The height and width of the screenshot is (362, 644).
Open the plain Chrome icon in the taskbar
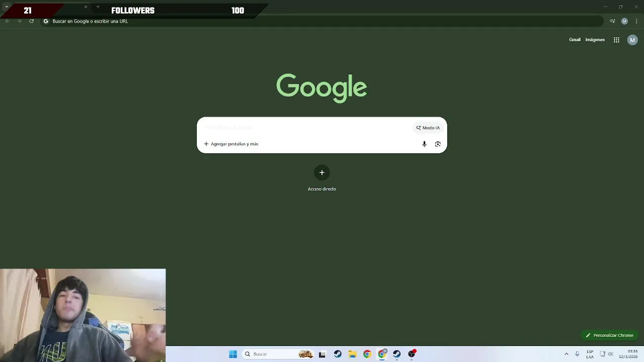point(367,354)
